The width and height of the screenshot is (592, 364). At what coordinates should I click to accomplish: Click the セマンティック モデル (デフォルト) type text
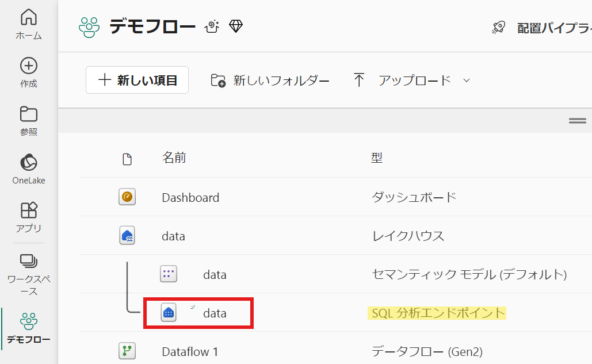(x=469, y=275)
